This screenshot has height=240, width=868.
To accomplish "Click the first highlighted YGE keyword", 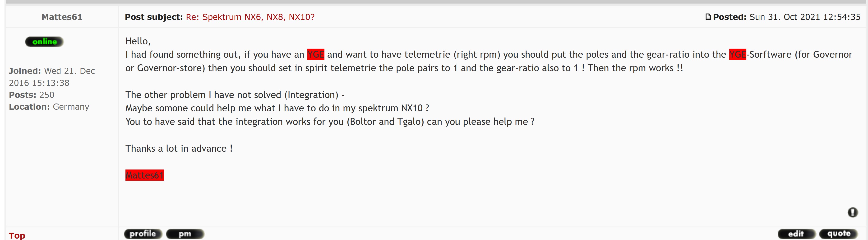I will [x=316, y=54].
